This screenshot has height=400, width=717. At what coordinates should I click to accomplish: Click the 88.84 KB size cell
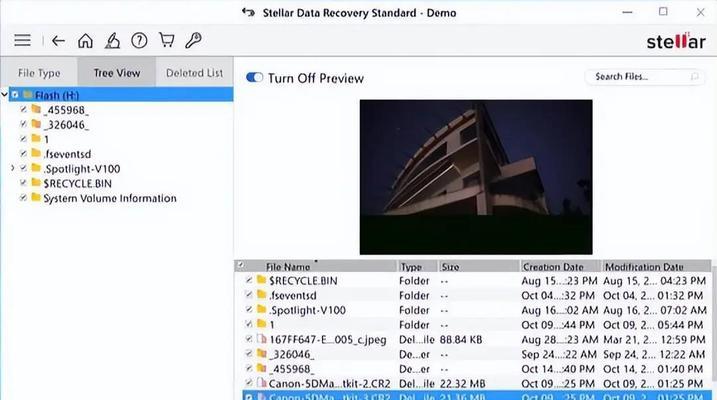(460, 339)
